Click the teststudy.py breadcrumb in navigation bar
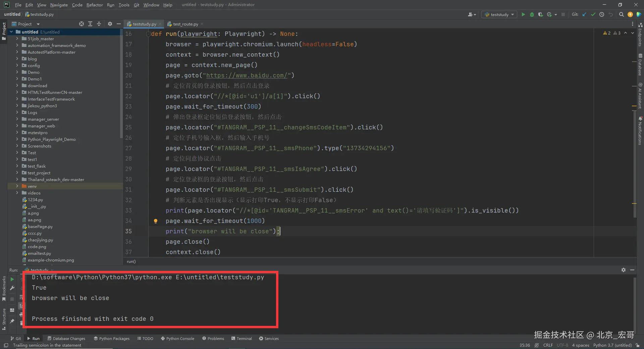Viewport: 644px width, 349px height. pyautogui.click(x=40, y=14)
